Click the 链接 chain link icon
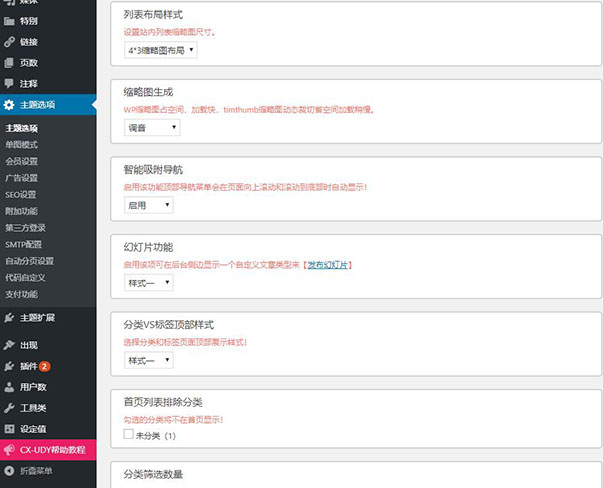603x488 pixels. tap(9, 42)
